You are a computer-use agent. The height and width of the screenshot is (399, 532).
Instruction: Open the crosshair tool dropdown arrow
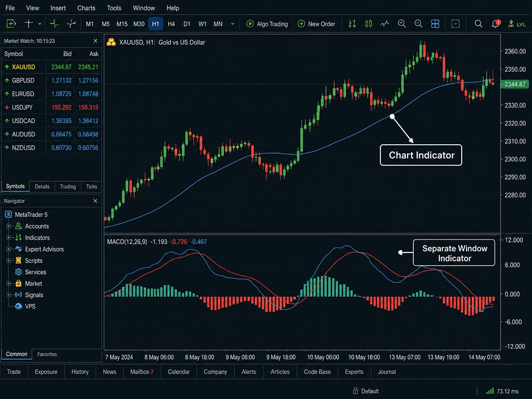(x=40, y=24)
